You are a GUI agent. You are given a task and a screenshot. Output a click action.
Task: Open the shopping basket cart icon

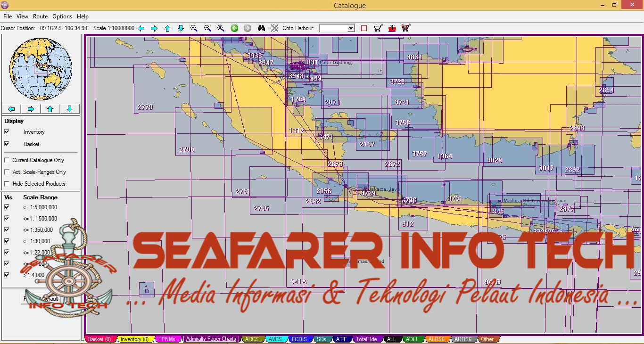coord(378,28)
